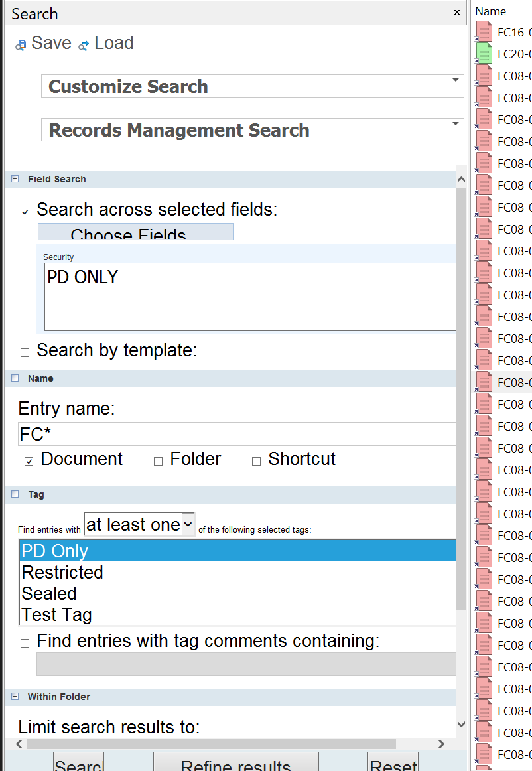Collapse the Name section
The width and height of the screenshot is (532, 771).
pyautogui.click(x=15, y=378)
